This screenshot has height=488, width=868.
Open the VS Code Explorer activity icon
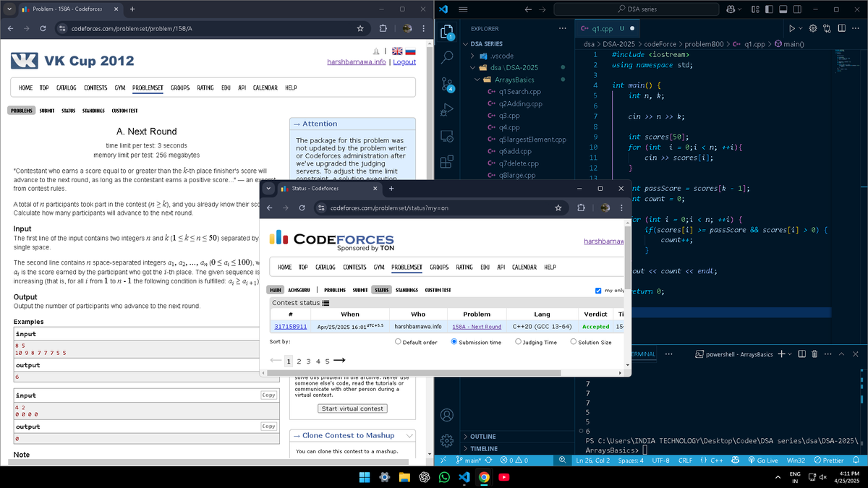pos(447,32)
